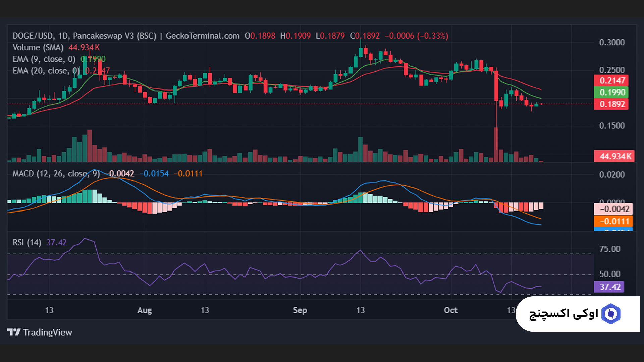
Task: Click the MACD (12, 26, close, 9) label
Action: point(56,174)
